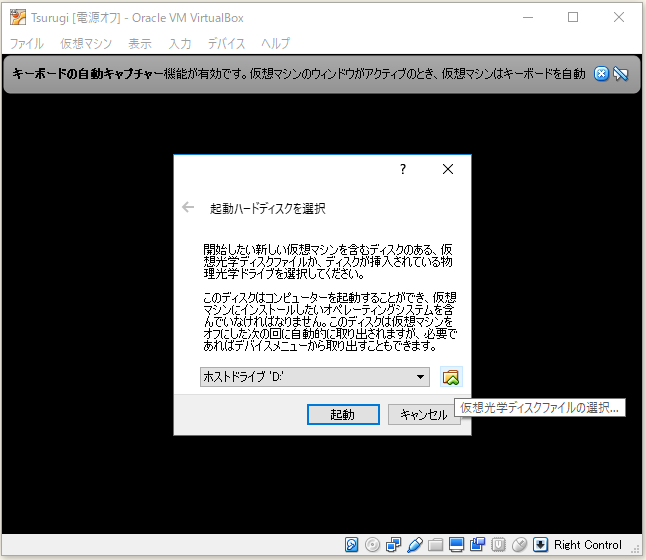Open the ヘルプ menu
The width and height of the screenshot is (646, 560).
[x=276, y=43]
